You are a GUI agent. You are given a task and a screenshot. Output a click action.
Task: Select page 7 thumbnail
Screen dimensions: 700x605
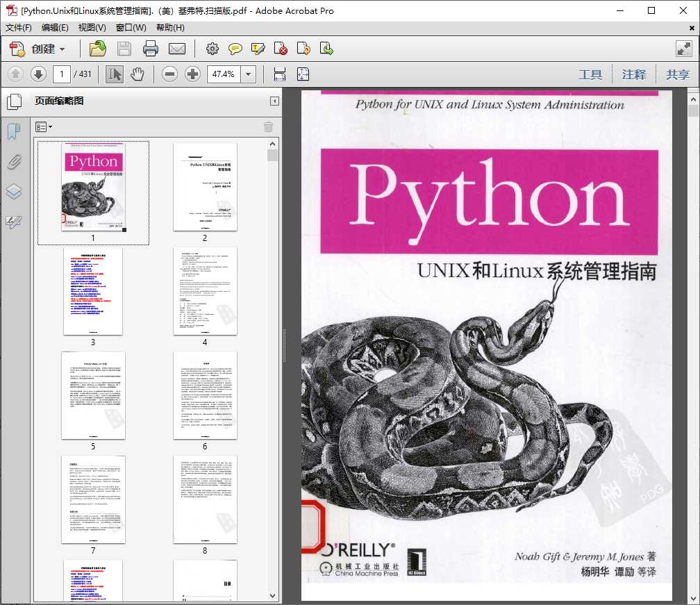point(93,499)
